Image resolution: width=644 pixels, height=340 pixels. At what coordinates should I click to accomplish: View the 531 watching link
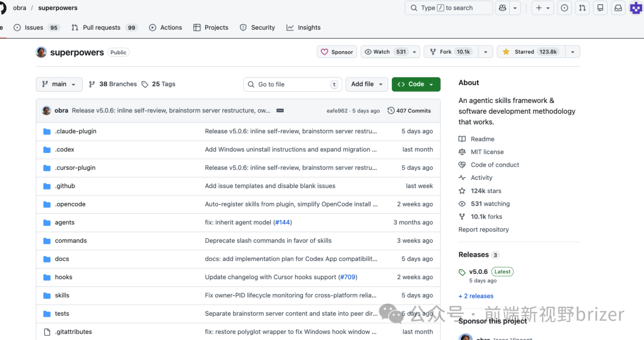tap(484, 204)
